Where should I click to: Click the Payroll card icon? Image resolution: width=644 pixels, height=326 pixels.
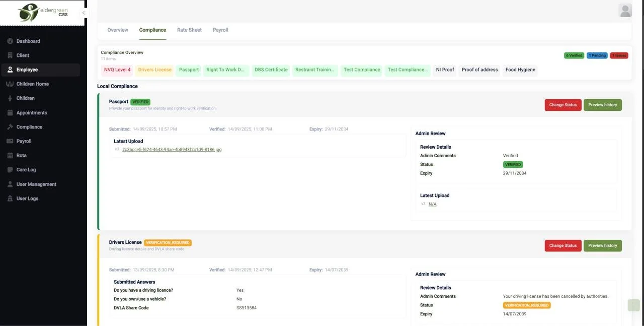pyautogui.click(x=10, y=141)
